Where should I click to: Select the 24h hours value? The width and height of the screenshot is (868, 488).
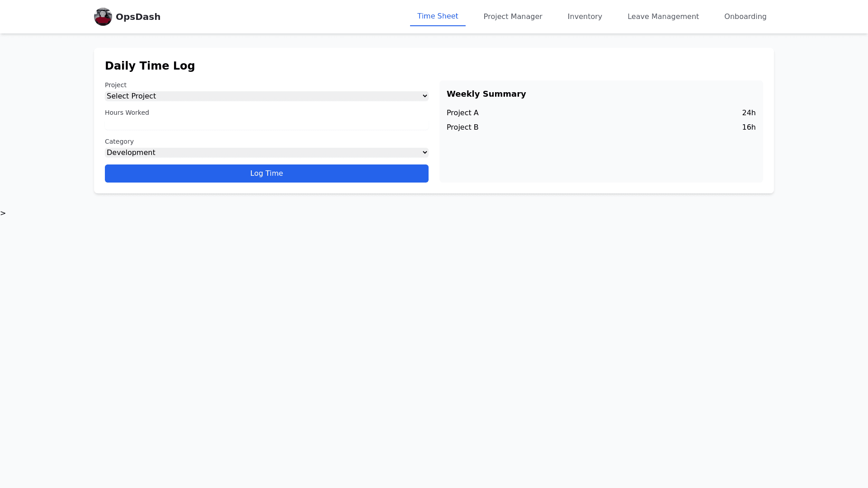[x=748, y=113]
